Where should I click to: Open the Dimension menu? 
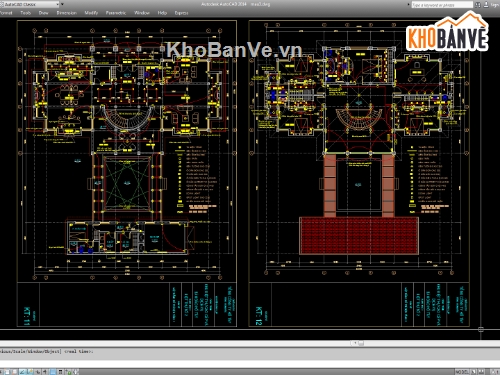point(66,13)
